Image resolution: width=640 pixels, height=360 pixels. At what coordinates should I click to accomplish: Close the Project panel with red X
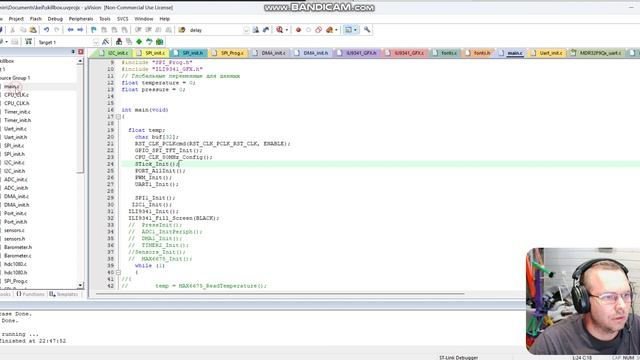(81, 52)
